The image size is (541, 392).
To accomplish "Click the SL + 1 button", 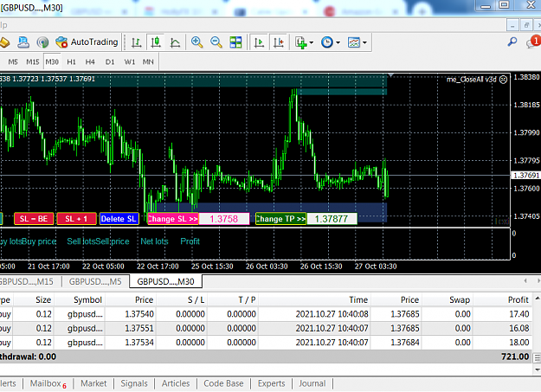I will point(76,219).
